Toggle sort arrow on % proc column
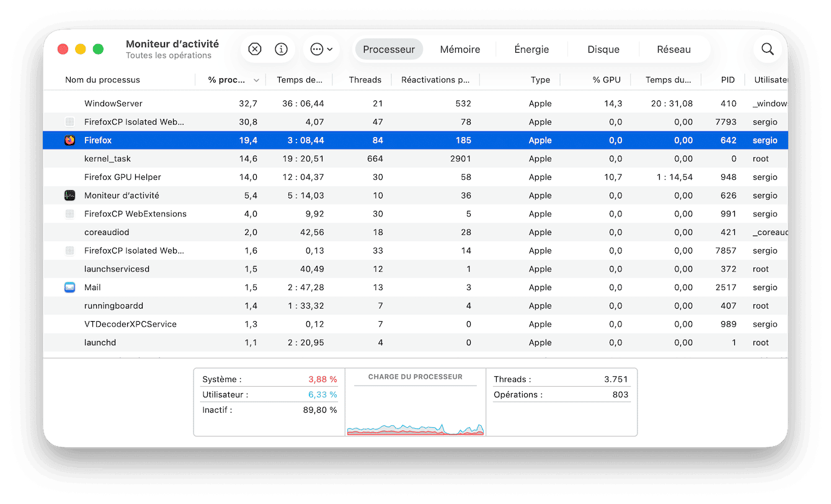Screen dimensions: 831x504 click(257, 80)
